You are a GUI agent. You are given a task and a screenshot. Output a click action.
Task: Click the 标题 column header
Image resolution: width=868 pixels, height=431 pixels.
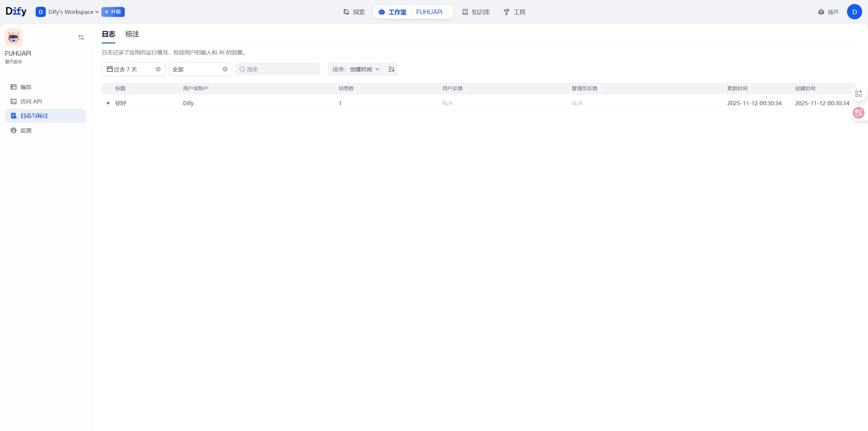[120, 88]
